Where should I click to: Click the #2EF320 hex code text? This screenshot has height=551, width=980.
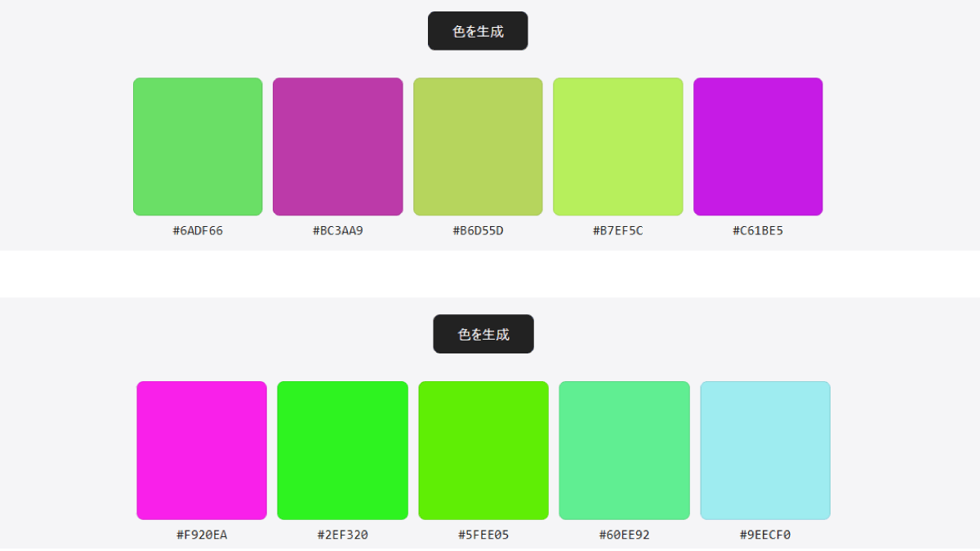(x=342, y=535)
